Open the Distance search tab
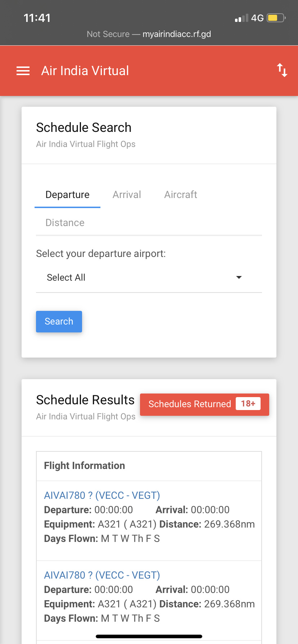This screenshot has height=644, width=298. pos(65,223)
